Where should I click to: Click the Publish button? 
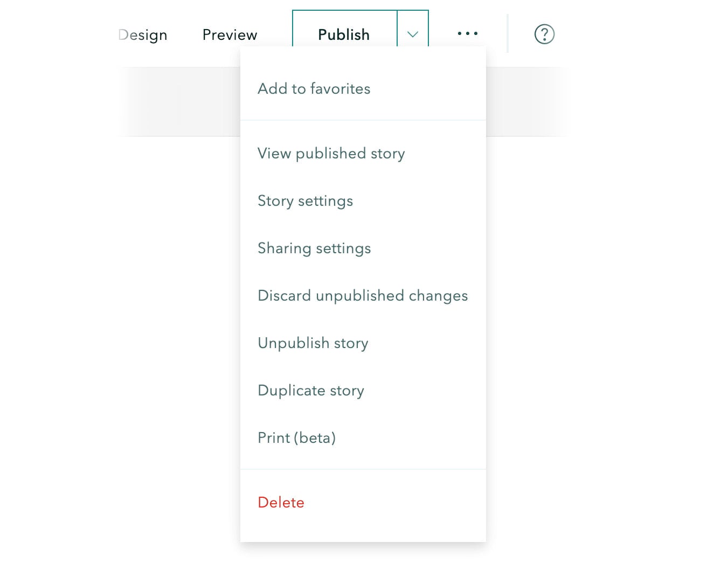344,34
